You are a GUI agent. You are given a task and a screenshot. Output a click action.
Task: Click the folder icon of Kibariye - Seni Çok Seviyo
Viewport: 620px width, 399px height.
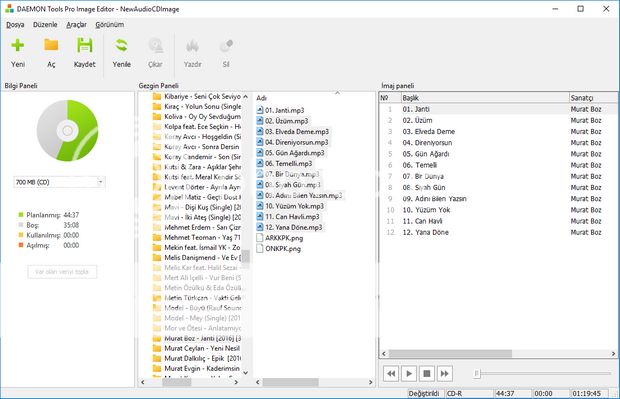click(x=157, y=96)
